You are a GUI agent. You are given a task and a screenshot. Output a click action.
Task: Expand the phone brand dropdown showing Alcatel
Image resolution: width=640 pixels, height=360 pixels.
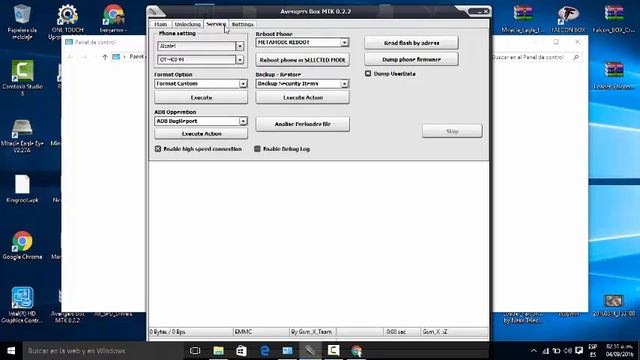click(x=240, y=46)
